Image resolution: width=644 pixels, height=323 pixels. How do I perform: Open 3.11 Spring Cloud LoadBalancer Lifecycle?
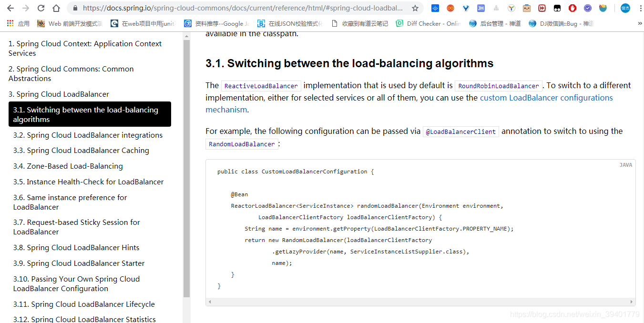(x=84, y=304)
